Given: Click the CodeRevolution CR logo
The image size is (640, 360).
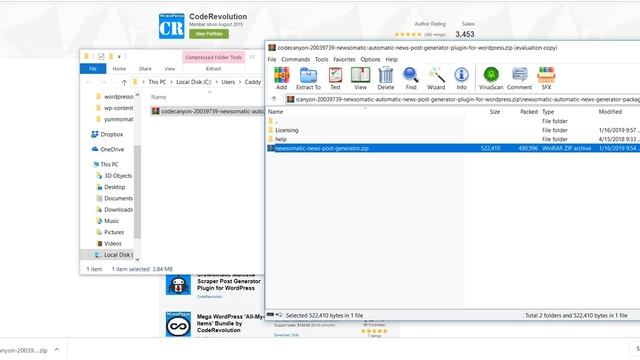Looking at the screenshot, I should tap(171, 26).
